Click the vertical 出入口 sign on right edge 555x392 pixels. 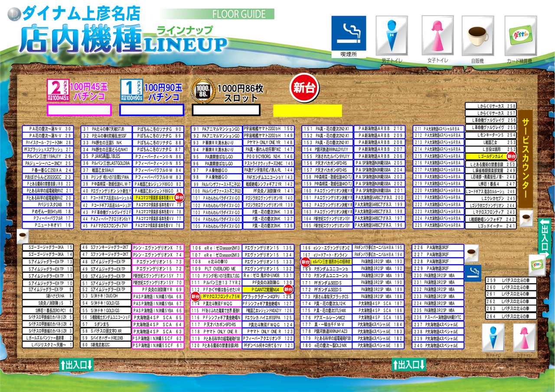545,238
